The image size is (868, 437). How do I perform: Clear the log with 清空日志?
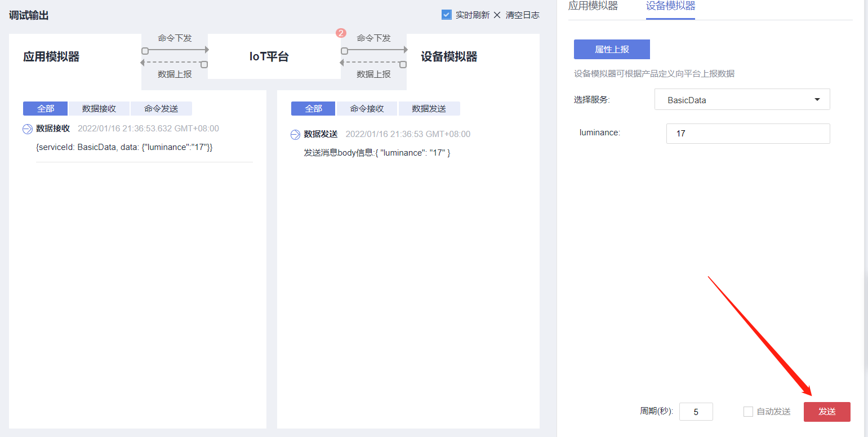tap(517, 15)
